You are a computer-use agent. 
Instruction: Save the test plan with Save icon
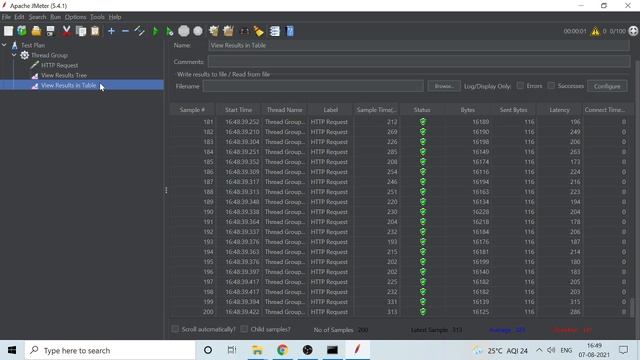50,31
